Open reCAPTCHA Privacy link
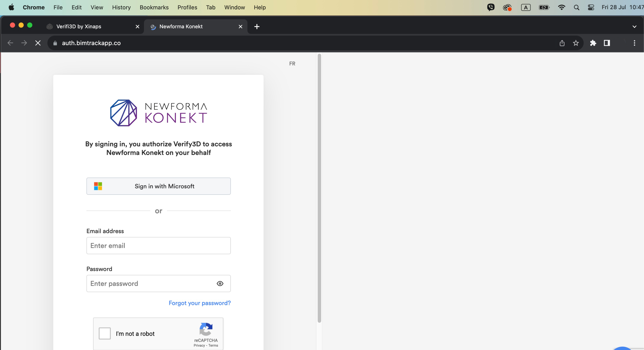The width and height of the screenshot is (644, 350). [x=199, y=345]
